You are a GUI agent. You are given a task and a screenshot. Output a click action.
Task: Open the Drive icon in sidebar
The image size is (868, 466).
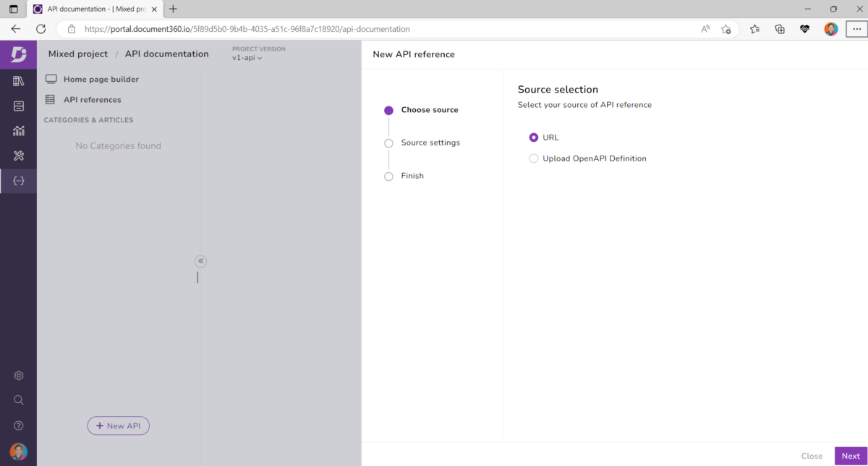click(19, 106)
